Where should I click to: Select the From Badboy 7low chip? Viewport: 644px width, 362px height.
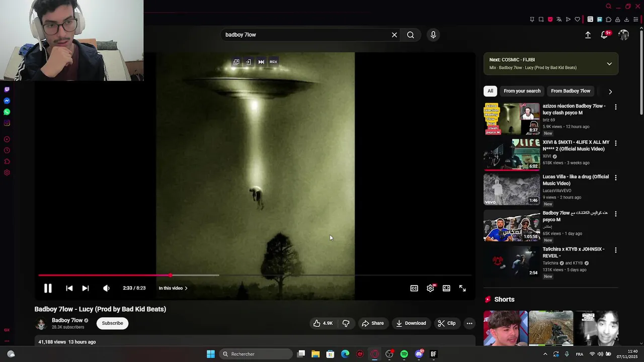point(571,91)
